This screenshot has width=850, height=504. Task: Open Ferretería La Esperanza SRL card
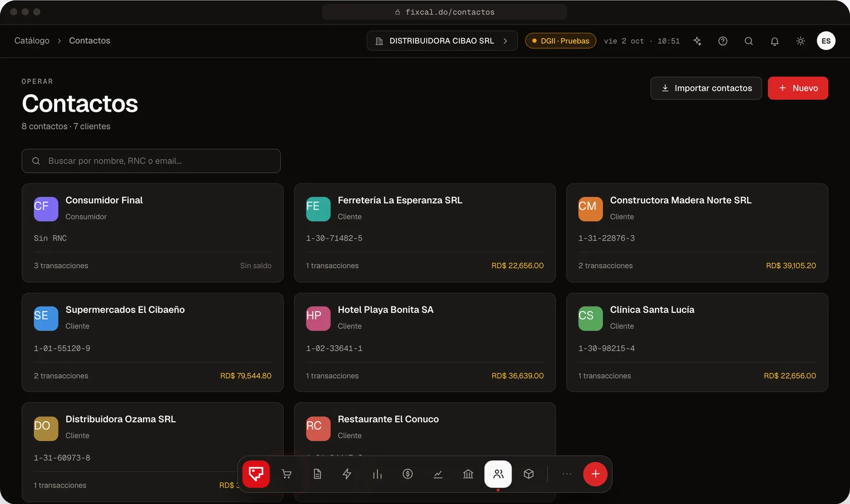(x=425, y=233)
